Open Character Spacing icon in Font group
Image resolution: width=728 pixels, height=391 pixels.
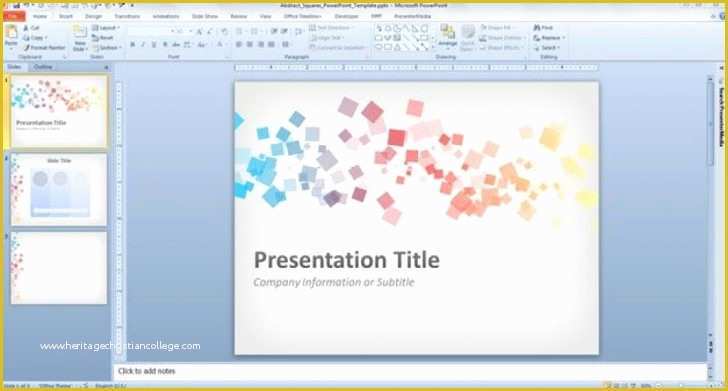(x=188, y=45)
